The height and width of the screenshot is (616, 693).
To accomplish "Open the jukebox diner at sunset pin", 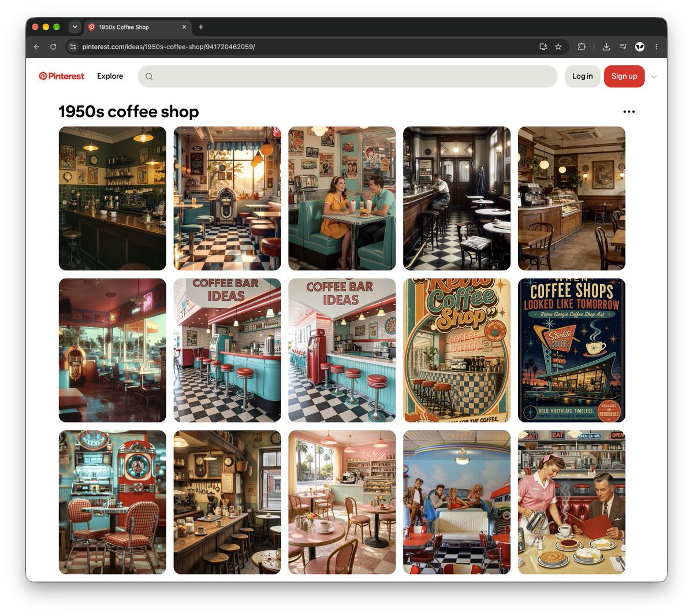I will pyautogui.click(x=227, y=198).
